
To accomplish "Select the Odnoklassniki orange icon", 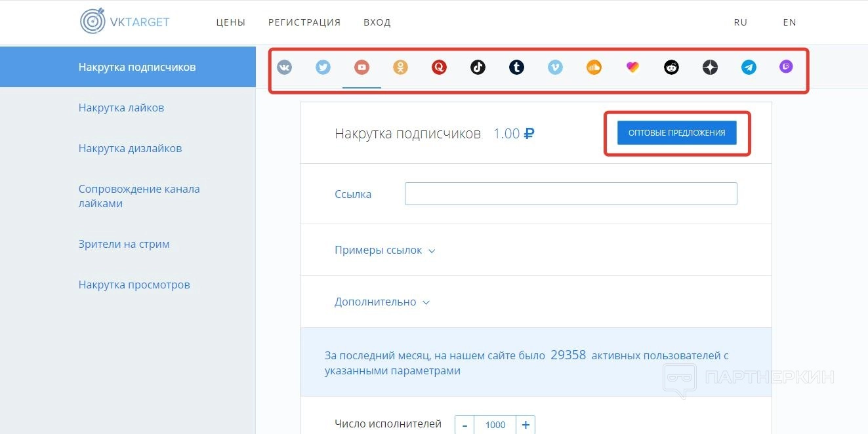I will click(400, 67).
